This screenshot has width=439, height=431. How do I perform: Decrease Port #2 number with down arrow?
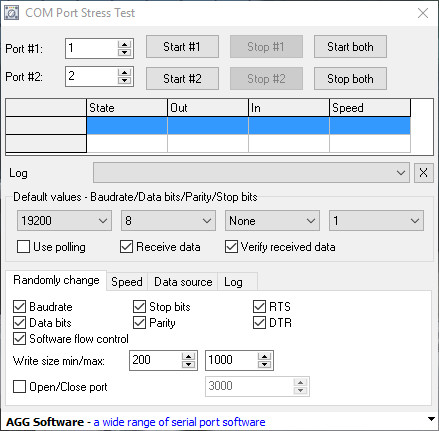click(124, 80)
